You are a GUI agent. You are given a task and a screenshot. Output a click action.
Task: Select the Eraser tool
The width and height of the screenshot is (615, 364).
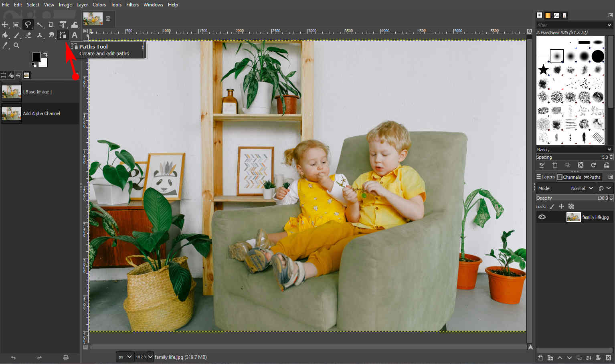(x=28, y=35)
